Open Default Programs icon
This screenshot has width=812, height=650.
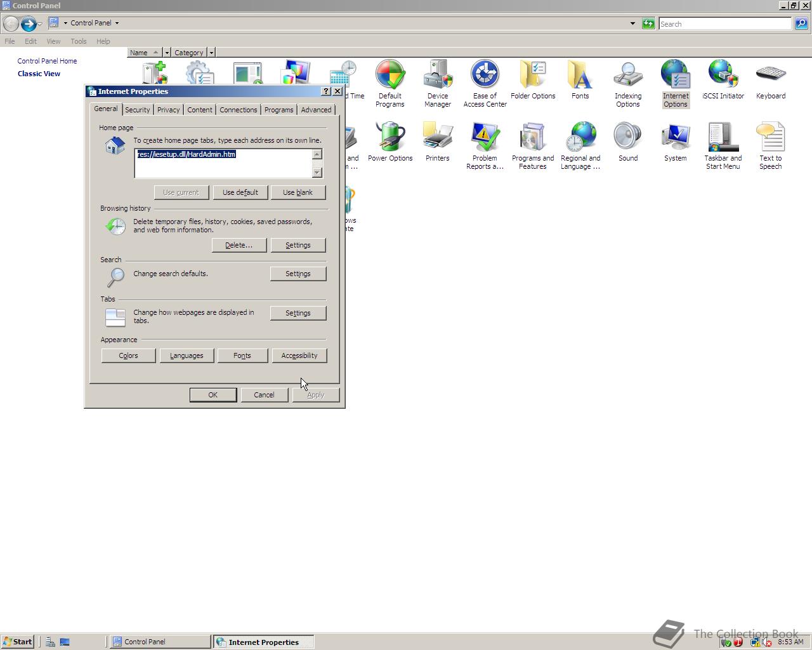click(390, 83)
